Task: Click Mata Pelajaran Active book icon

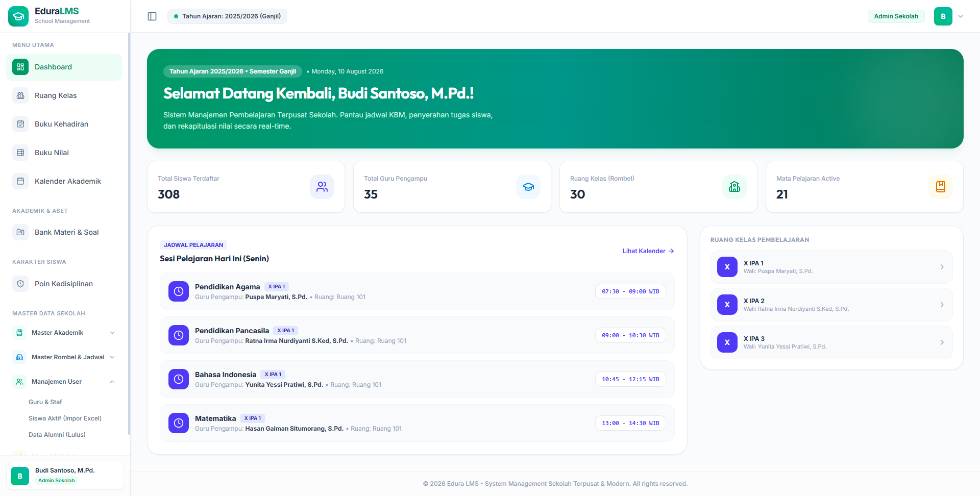Action: point(941,187)
